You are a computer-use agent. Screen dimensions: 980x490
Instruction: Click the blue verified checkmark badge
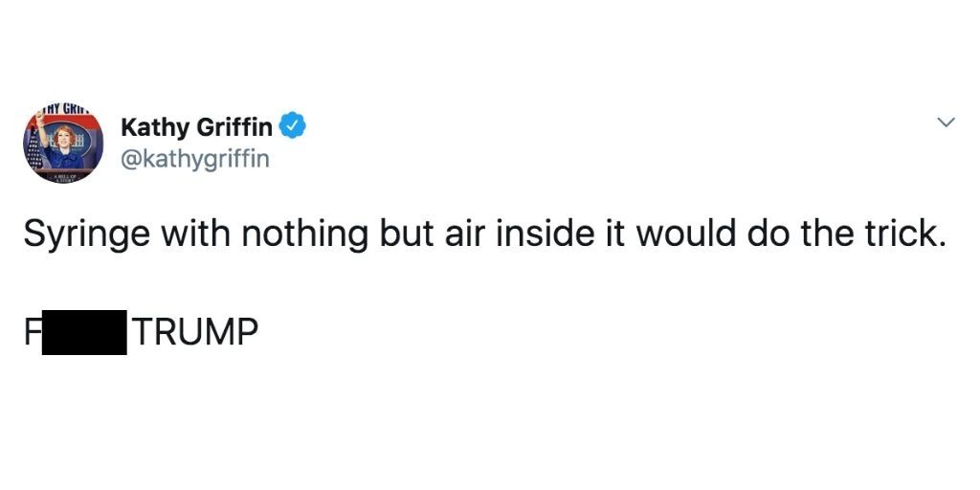click(292, 125)
